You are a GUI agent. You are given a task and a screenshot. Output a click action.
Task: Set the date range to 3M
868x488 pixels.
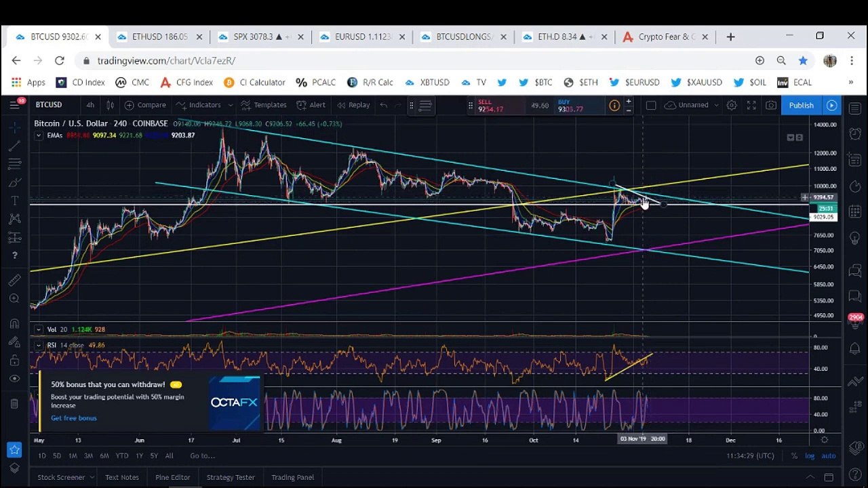[88, 456]
